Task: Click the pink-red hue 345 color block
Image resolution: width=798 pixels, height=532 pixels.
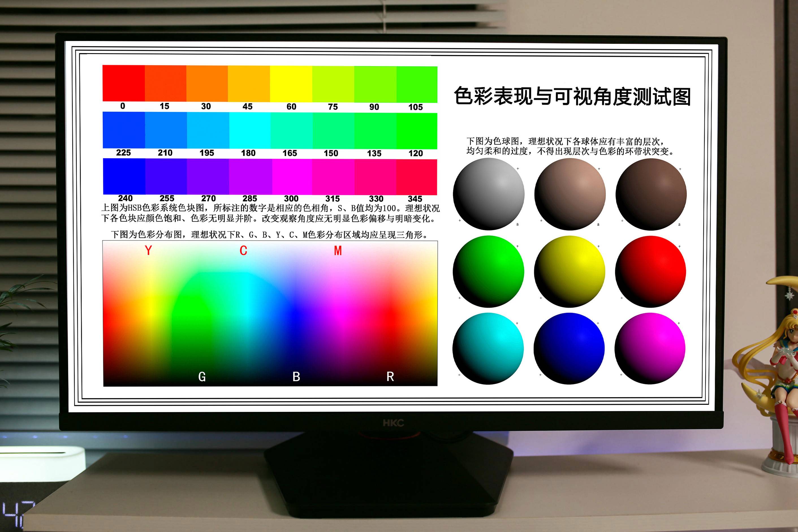Action: [x=416, y=177]
